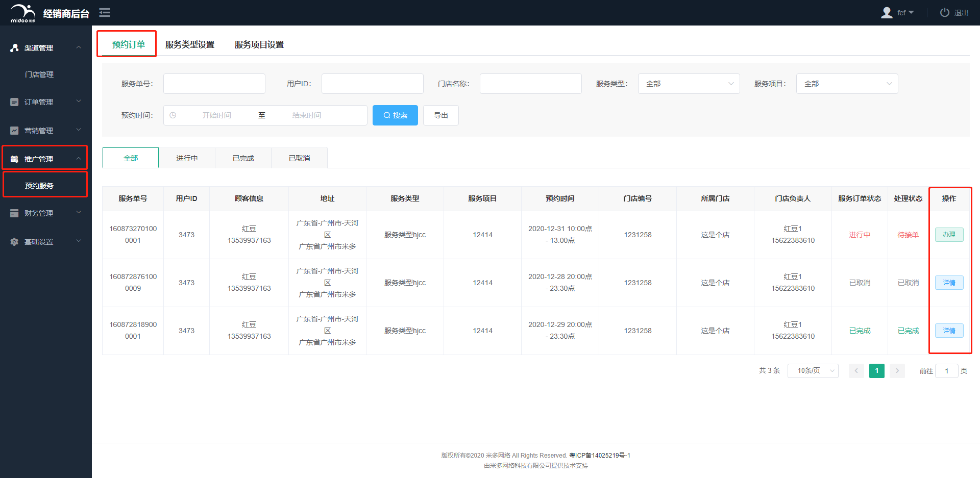Toggle the sidebar collapse hamburger icon

coord(105,13)
